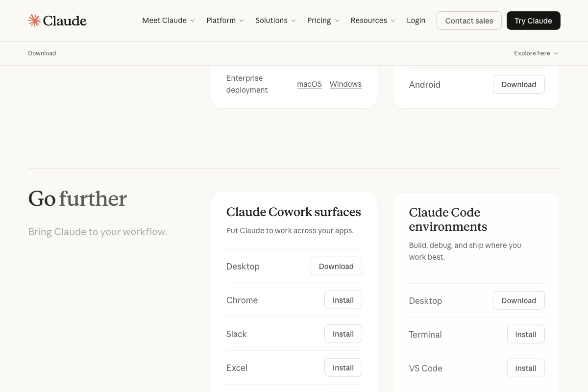
Task: Open the Explore here dropdown
Action: [x=536, y=53]
